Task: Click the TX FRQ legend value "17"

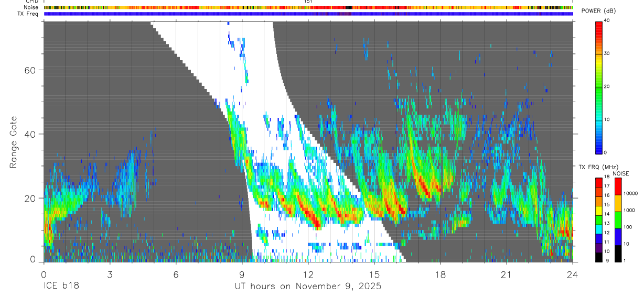Action: pyautogui.click(x=607, y=186)
